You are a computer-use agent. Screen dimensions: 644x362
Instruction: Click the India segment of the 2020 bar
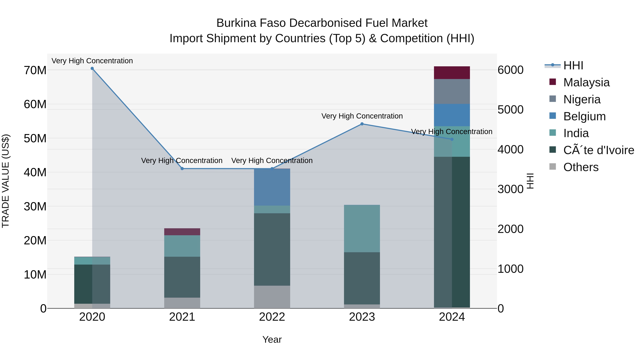pos(92,261)
